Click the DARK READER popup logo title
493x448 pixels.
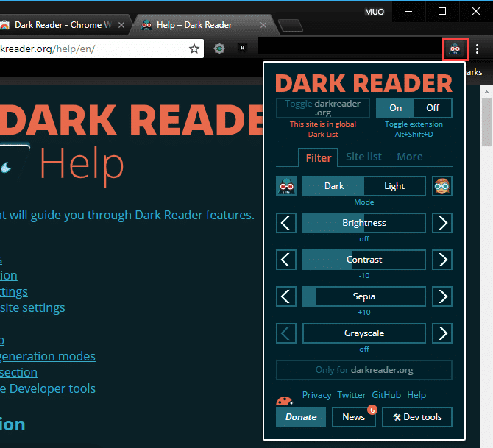pos(363,83)
